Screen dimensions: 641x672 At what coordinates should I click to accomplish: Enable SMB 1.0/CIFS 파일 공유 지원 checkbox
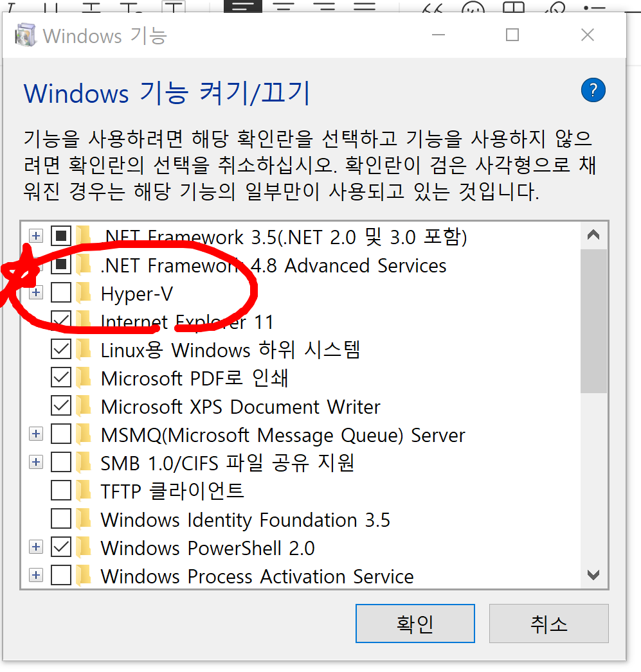click(61, 463)
